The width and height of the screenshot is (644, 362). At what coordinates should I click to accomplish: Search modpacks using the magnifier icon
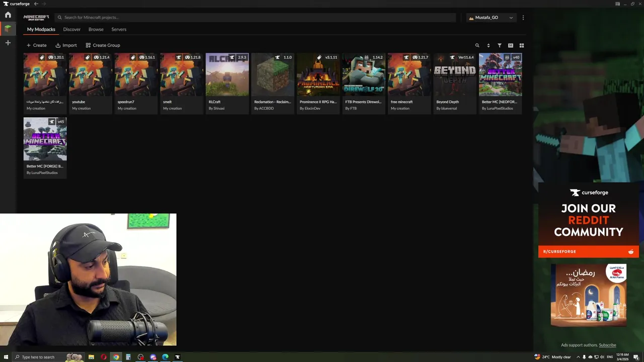coord(477,45)
